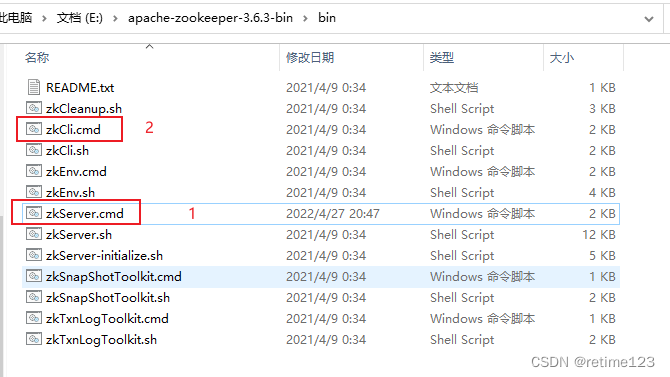The height and width of the screenshot is (377, 670).
Task: Navigate to 文档 (E:) breadcrumb
Action: pyautogui.click(x=80, y=18)
